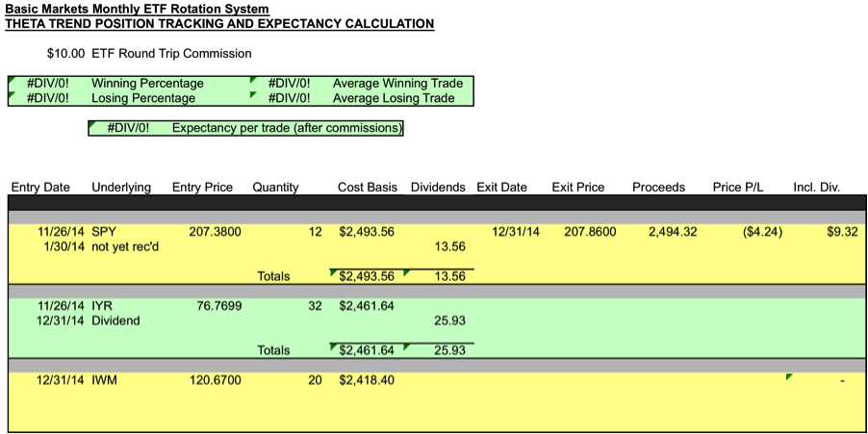868x434 pixels.
Task: Select the Entry Date column header
Action: click(40, 187)
